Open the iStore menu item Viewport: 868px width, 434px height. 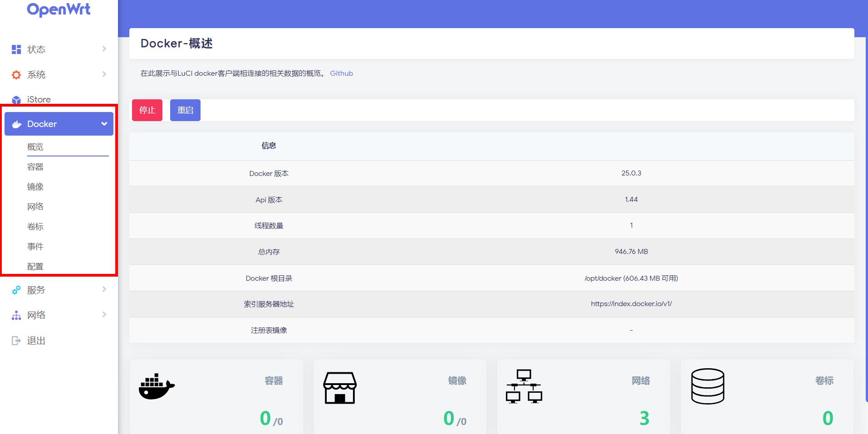click(x=59, y=100)
